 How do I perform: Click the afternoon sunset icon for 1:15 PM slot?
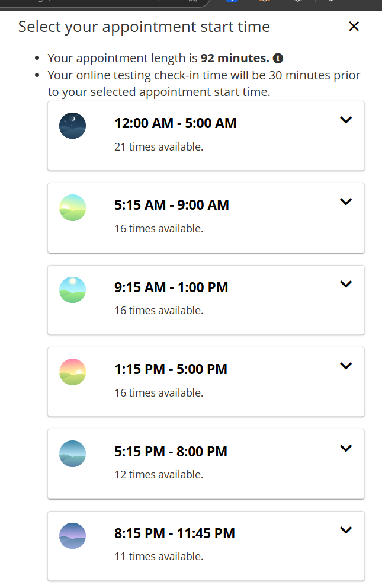pyautogui.click(x=73, y=372)
